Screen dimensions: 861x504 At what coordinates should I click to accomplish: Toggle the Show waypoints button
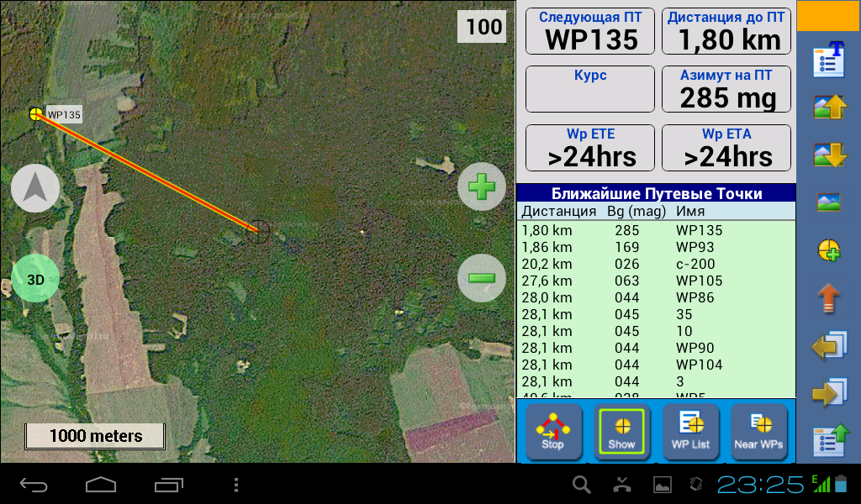click(621, 432)
